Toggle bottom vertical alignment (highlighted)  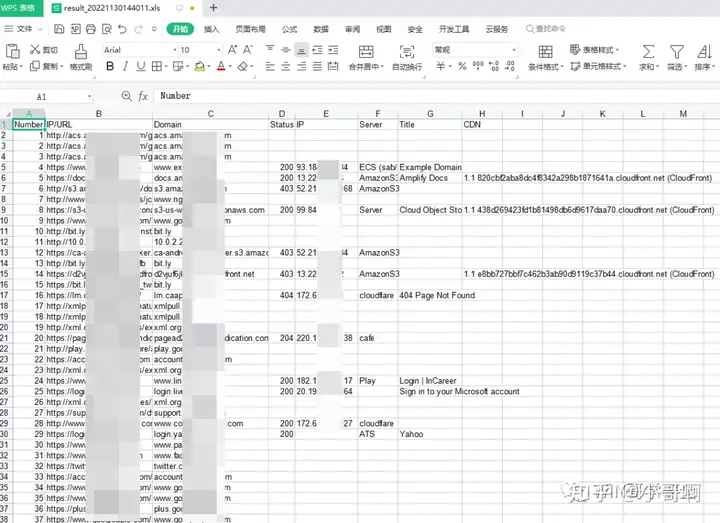coord(302,50)
